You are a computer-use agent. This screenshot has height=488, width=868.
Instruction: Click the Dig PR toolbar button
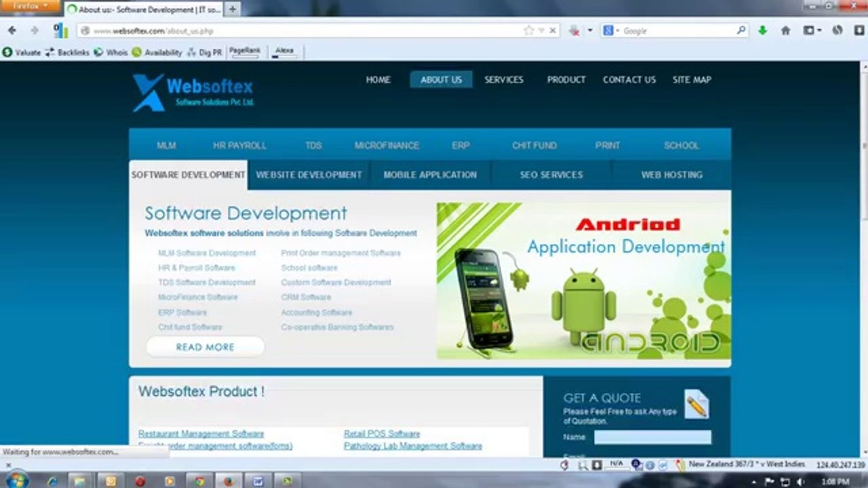[204, 52]
